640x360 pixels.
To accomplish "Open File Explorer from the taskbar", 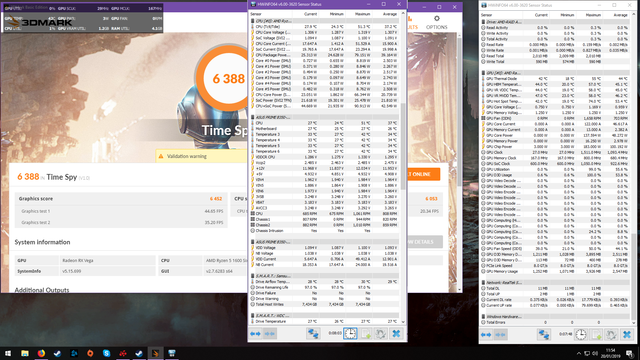I will click(25, 353).
